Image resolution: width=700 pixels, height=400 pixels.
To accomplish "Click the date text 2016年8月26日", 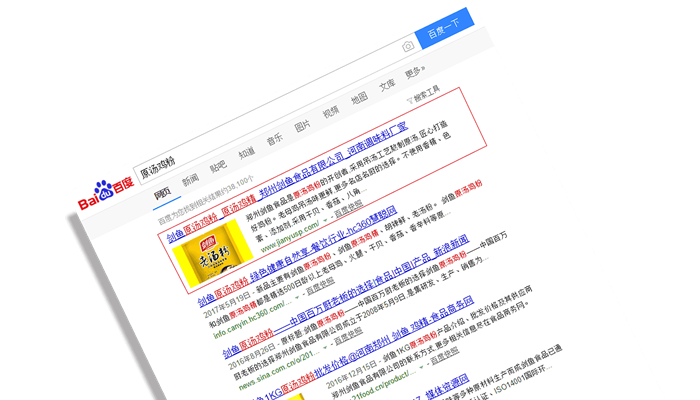I will click(251, 354).
